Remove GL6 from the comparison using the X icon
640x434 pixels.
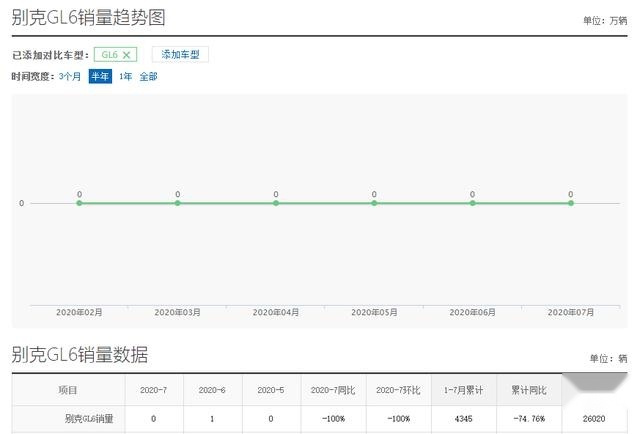tap(127, 55)
